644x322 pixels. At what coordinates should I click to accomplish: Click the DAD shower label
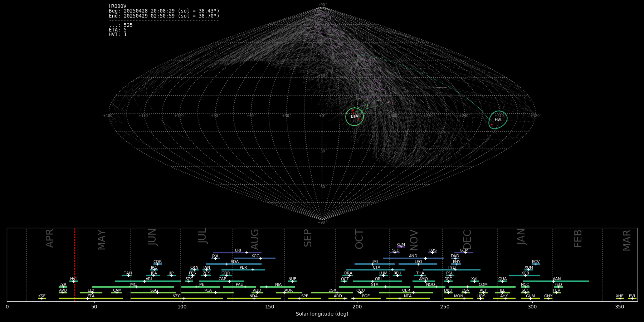point(455,256)
